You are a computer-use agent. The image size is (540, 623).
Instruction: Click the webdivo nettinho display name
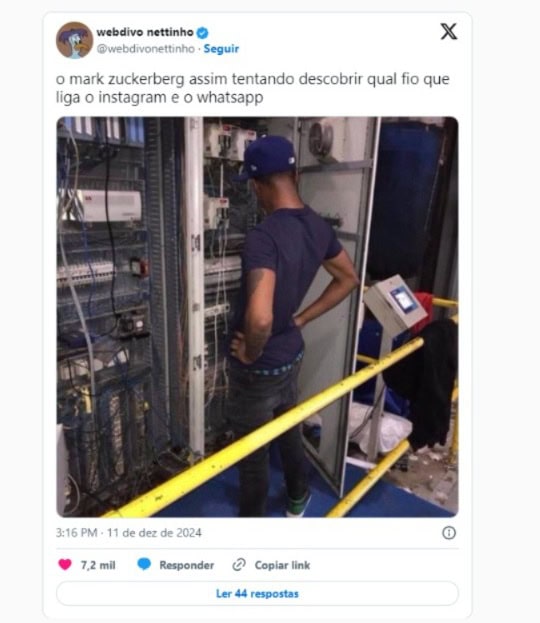tap(145, 32)
